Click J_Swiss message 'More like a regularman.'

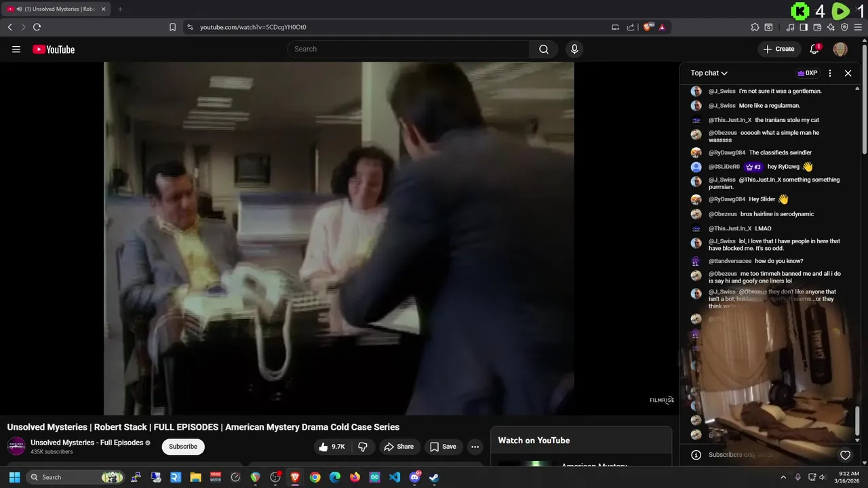pyautogui.click(x=770, y=106)
